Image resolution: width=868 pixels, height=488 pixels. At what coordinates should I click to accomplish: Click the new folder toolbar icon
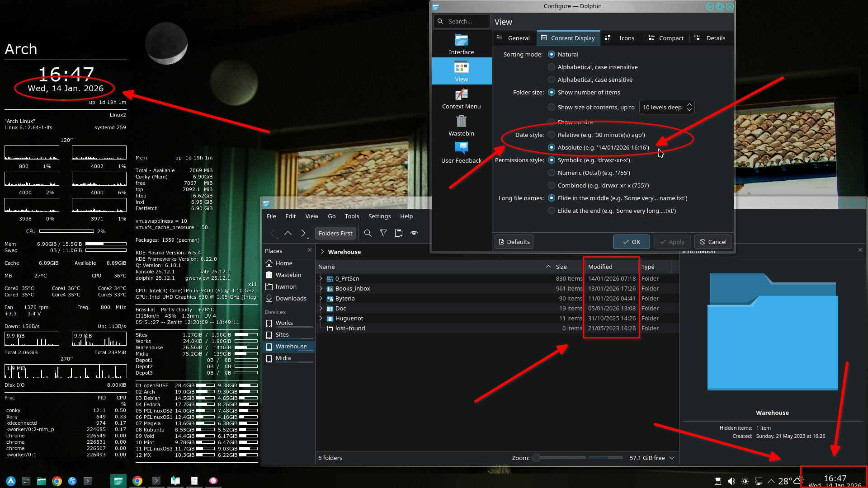click(398, 233)
